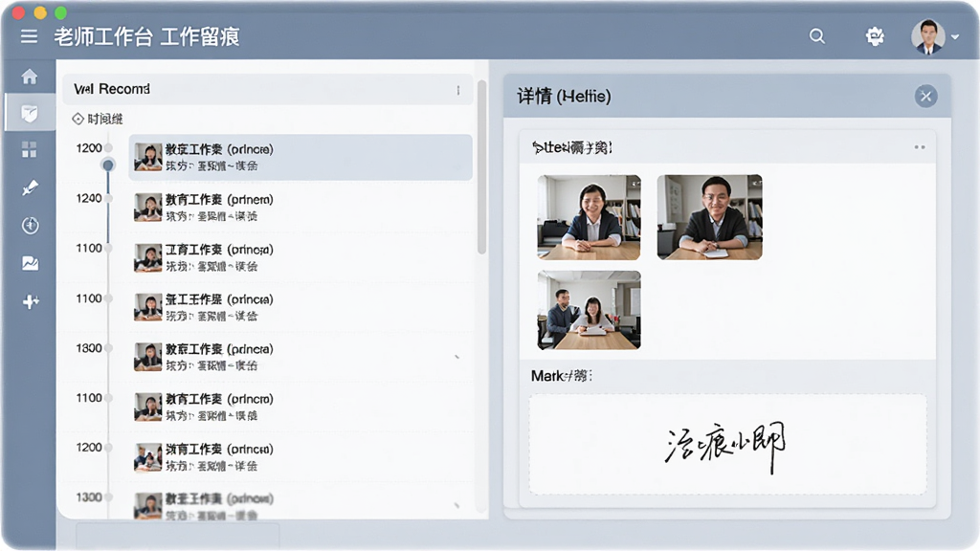Click the handwritten signature box under Mark
This screenshot has height=551, width=980.
coord(727,444)
